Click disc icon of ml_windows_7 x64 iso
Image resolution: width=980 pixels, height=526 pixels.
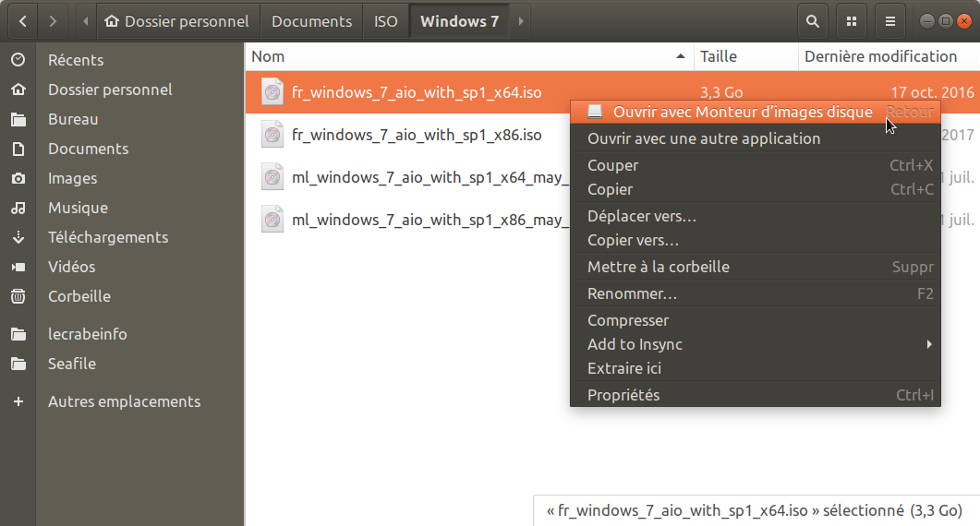tap(272, 177)
